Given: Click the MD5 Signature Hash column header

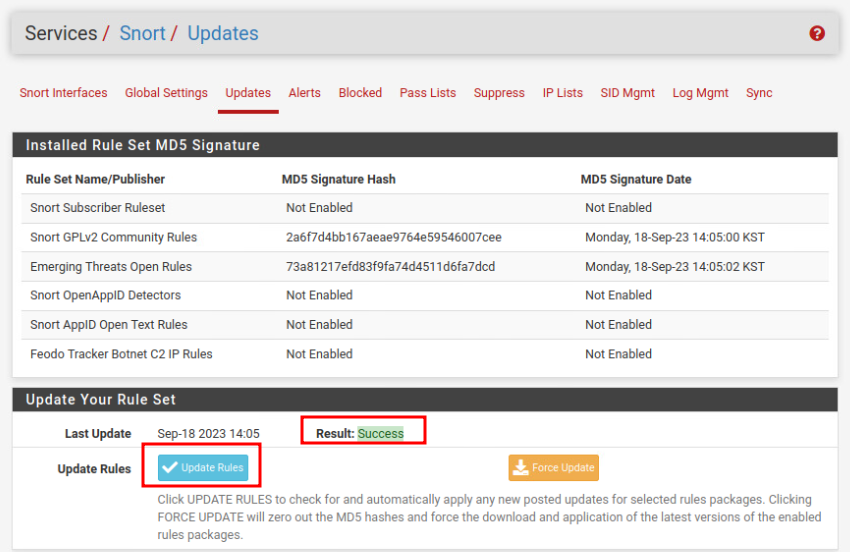Looking at the screenshot, I should coord(338,179).
